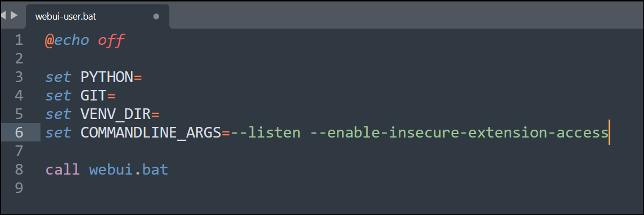Place the cursor on the @echo keyword
This screenshot has width=644, height=215.
[67, 40]
